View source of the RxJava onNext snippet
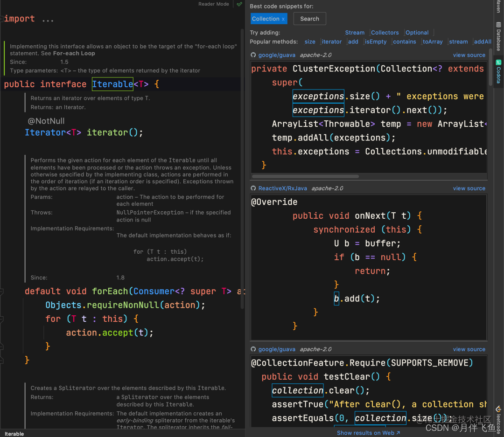The width and height of the screenshot is (504, 437). [x=469, y=188]
